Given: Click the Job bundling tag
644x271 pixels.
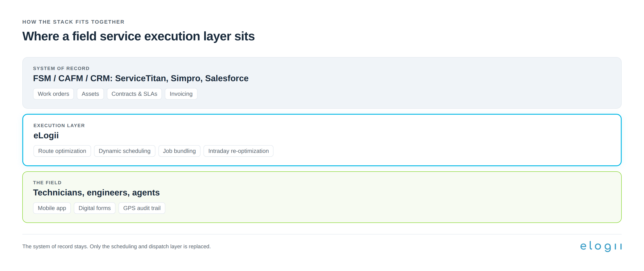Looking at the screenshot, I should (x=179, y=151).
